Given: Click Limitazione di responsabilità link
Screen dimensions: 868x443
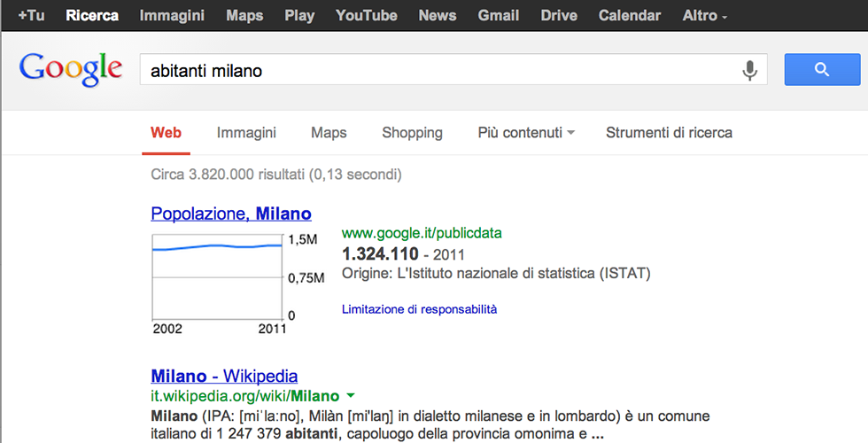Looking at the screenshot, I should (419, 309).
